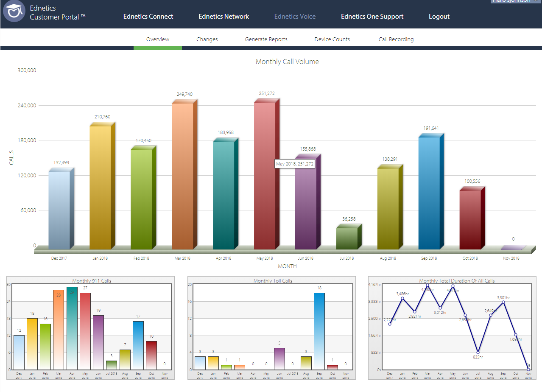
Task: Select the Ednetics Voice menu
Action: tap(295, 17)
